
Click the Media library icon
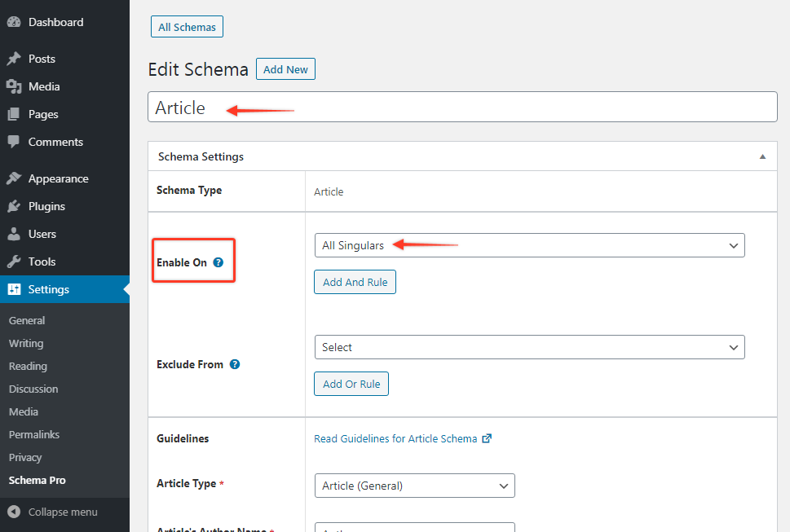[x=14, y=86]
